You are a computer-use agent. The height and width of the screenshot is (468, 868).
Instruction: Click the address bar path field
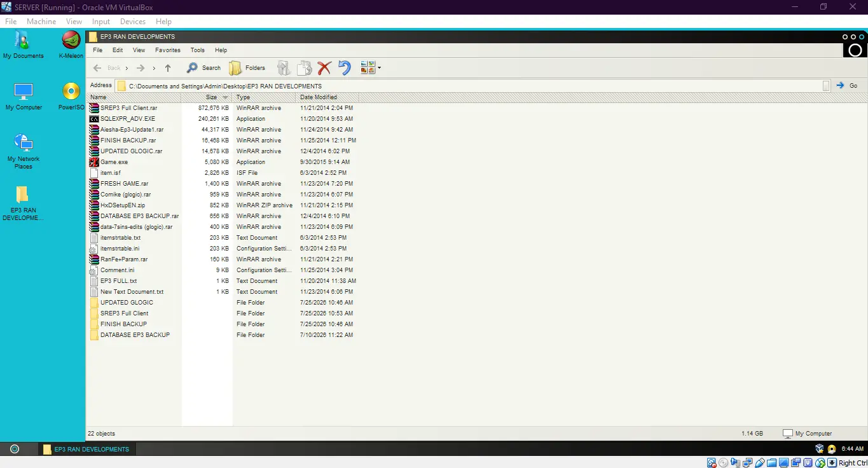pos(474,86)
